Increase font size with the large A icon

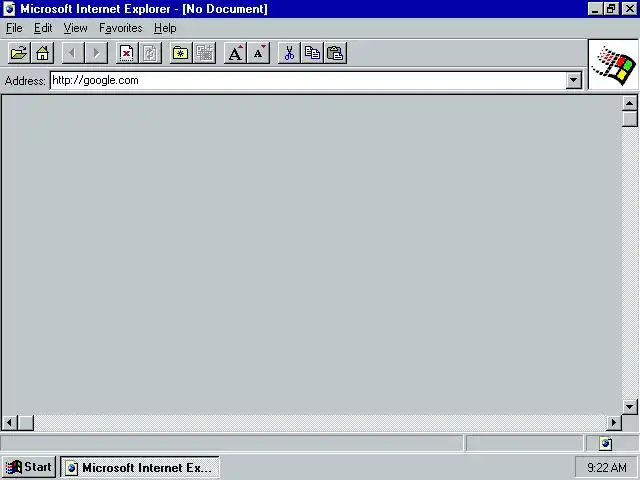click(x=235, y=53)
